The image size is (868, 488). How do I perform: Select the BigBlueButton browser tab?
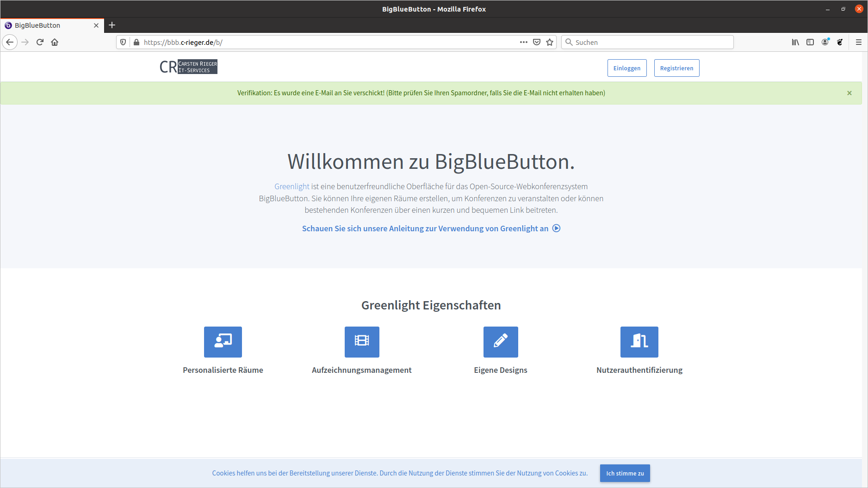point(52,25)
